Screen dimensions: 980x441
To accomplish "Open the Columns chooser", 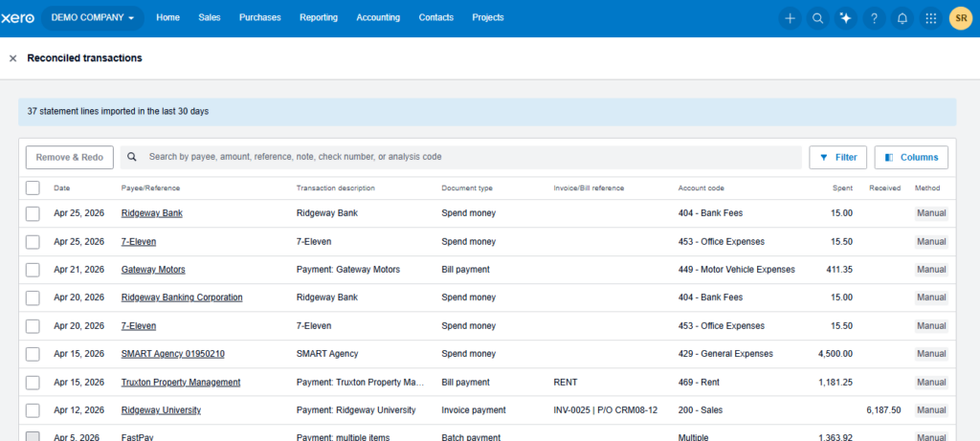I will 911,158.
